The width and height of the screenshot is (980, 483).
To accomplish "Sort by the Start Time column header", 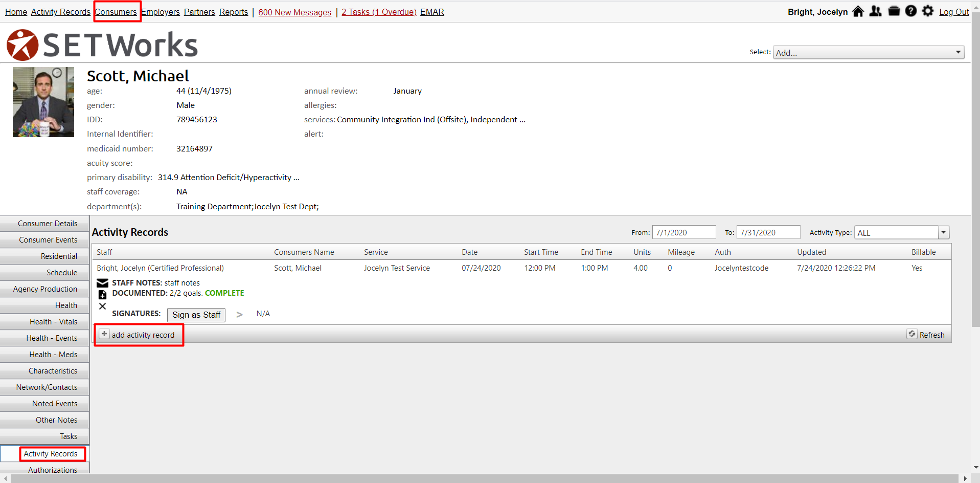I will click(541, 252).
